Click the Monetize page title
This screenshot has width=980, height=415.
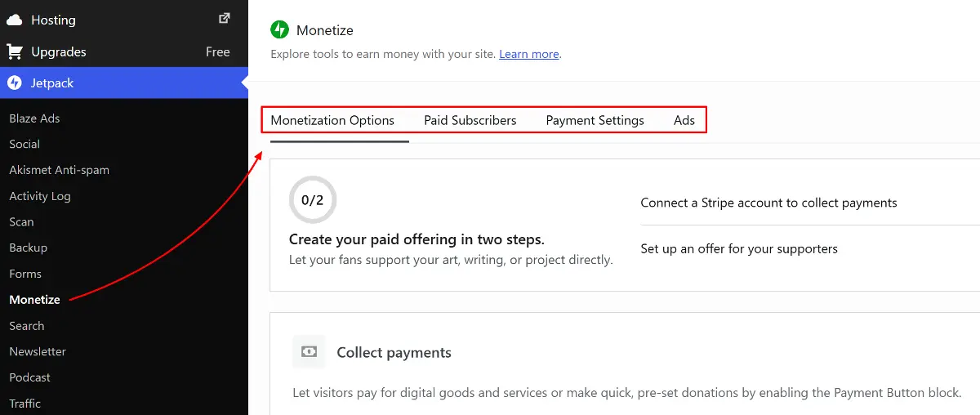[325, 30]
